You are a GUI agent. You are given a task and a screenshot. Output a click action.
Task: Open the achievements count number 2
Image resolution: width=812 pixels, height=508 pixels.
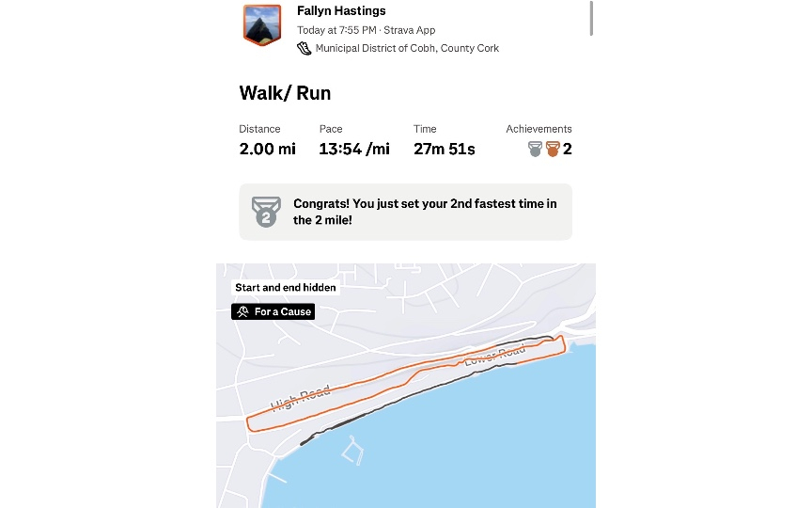[568, 149]
